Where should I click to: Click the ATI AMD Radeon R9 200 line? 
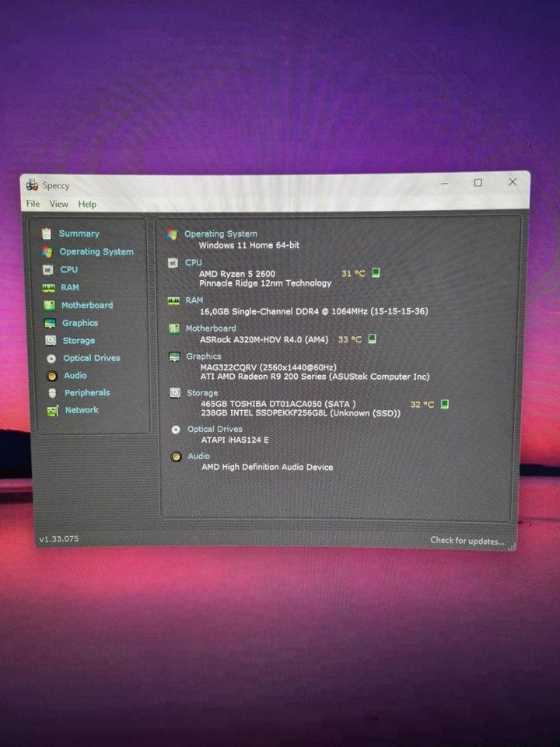315,377
